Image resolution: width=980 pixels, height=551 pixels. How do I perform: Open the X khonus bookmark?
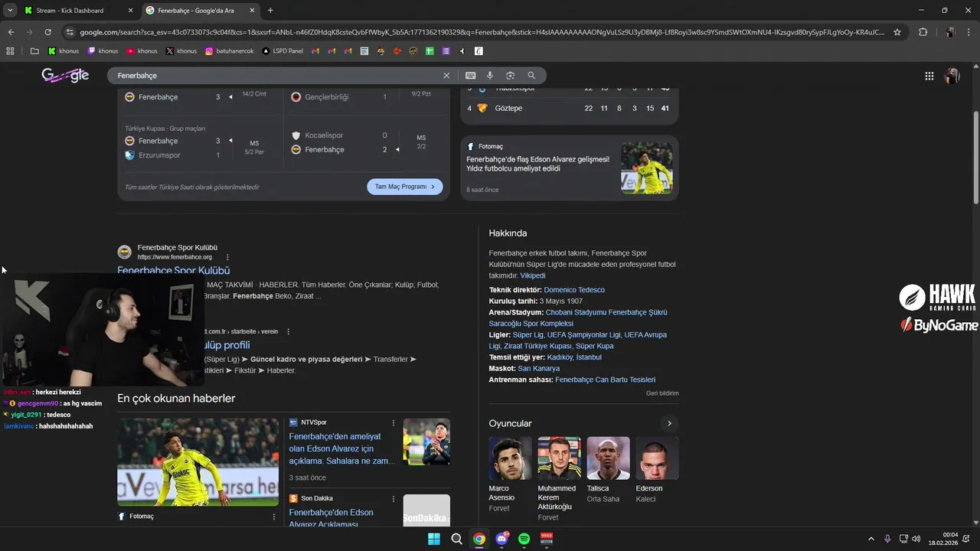click(x=181, y=51)
